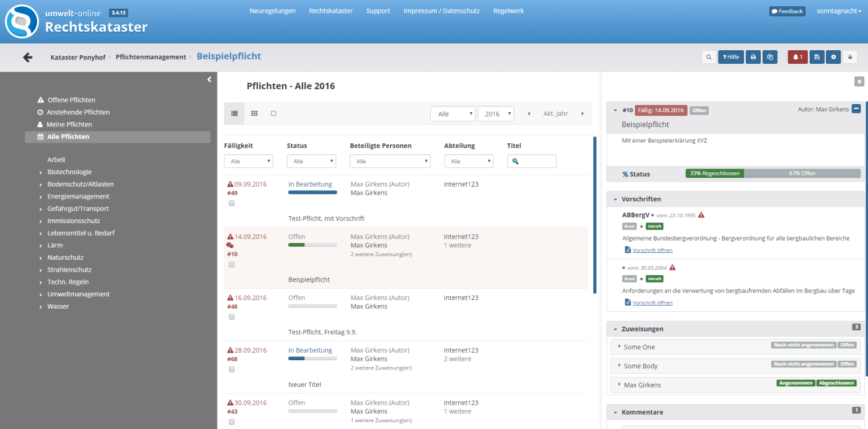The height and width of the screenshot is (429, 868).
Task: Click the red notification bell button
Action: (797, 57)
